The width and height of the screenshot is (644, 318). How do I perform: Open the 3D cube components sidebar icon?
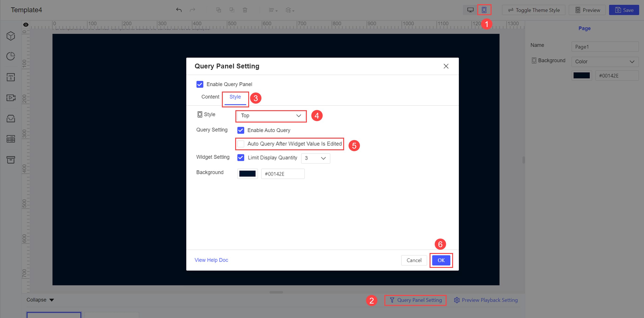[x=11, y=36]
